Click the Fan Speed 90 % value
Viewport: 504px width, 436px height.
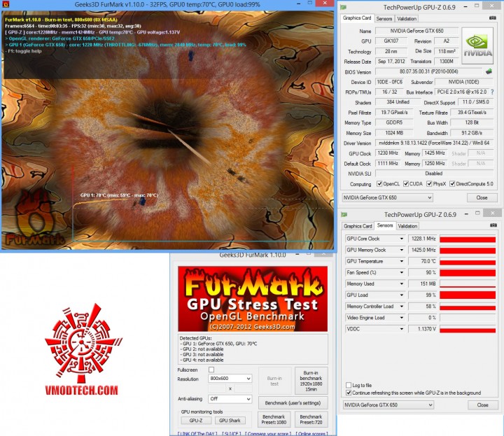point(423,272)
